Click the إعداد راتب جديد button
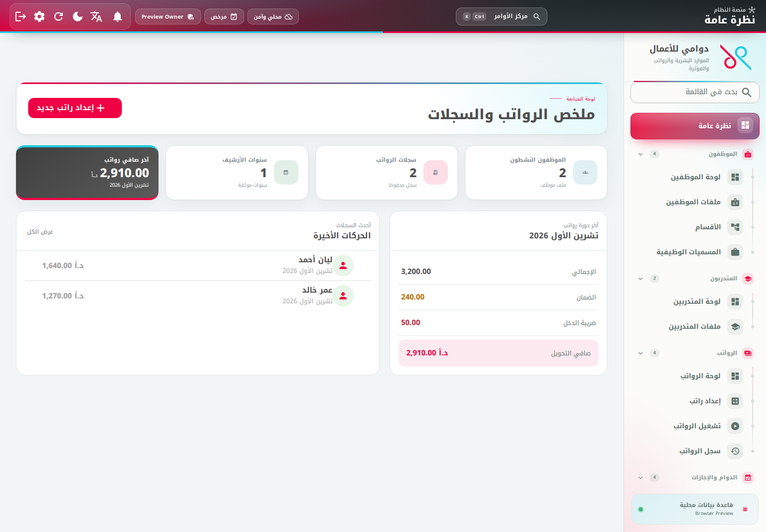This screenshot has height=532, width=766. 75,108
